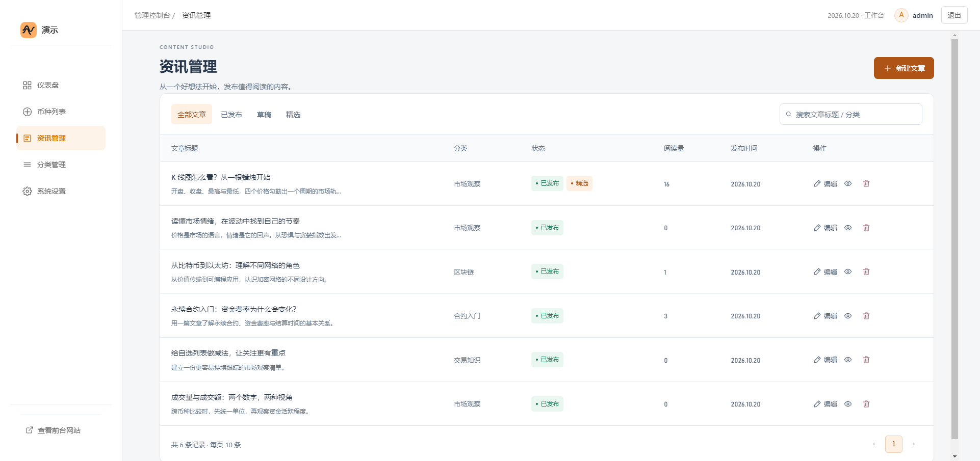Click the 管理控制台 breadcrumb link

[x=152, y=15]
